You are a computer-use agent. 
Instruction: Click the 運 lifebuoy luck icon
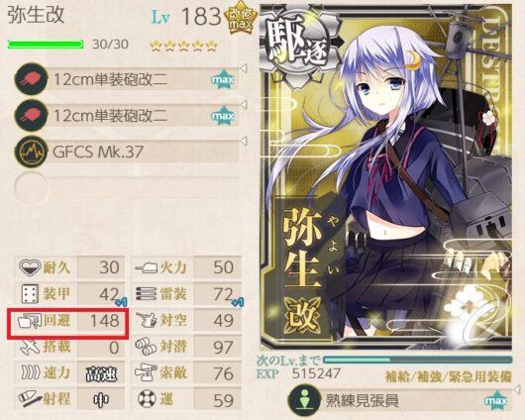(x=147, y=398)
